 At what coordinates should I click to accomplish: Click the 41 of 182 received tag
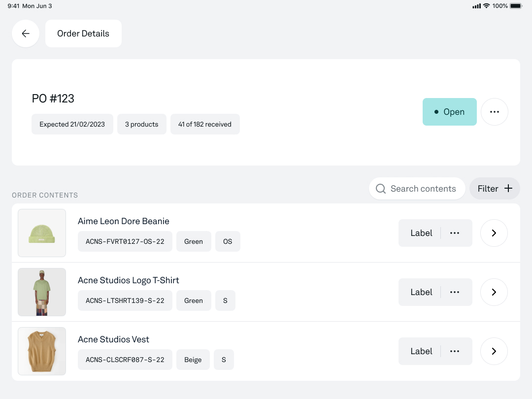point(205,124)
